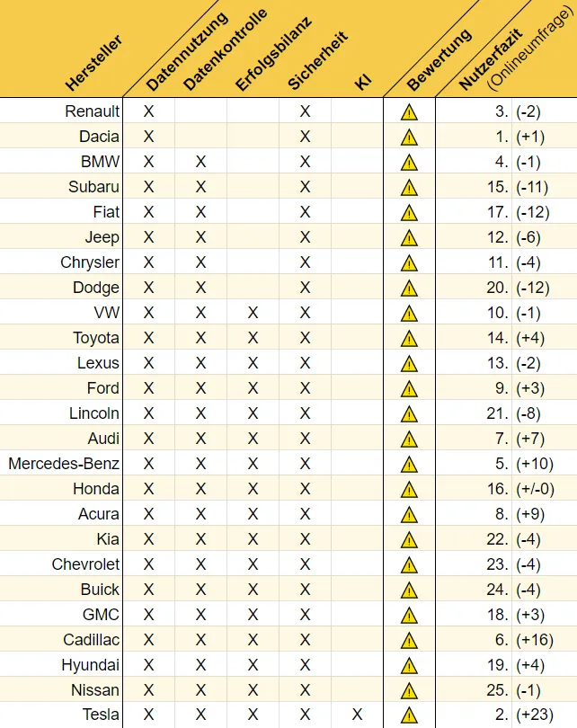This screenshot has width=577, height=728.
Task: Open the warning icon for VW
Action: click(409, 314)
